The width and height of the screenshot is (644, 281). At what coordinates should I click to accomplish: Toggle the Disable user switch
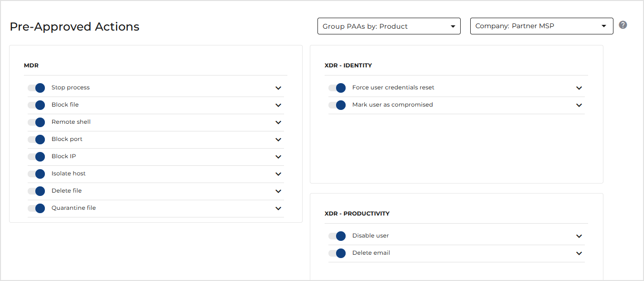(x=337, y=236)
